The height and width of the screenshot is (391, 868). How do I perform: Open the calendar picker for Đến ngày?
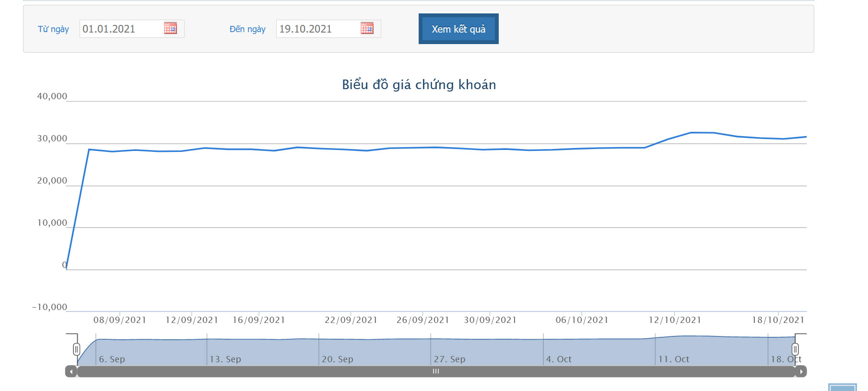tap(367, 28)
